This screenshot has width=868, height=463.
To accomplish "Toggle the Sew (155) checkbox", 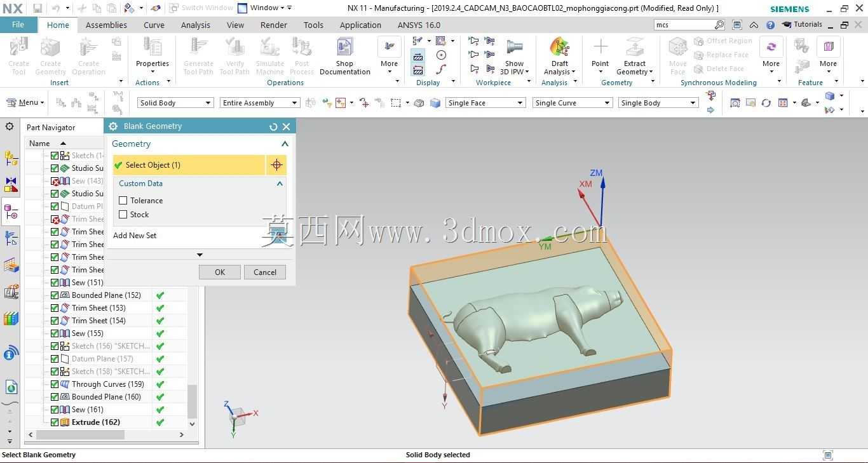I will (x=55, y=333).
